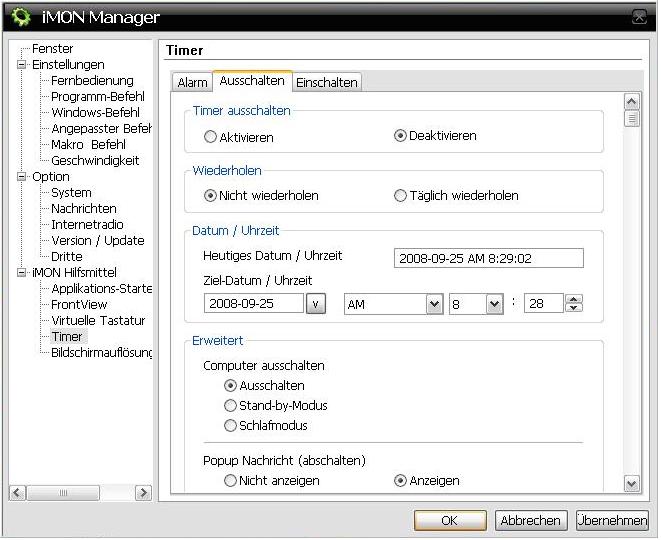Choose Anzeigen for popup message
The height and width of the screenshot is (540, 661).
click(400, 481)
